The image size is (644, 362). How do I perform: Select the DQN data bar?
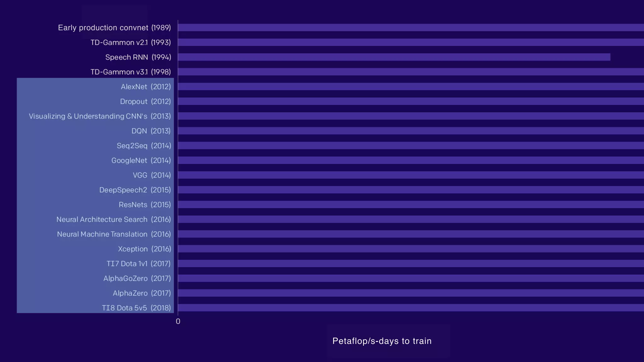point(411,131)
